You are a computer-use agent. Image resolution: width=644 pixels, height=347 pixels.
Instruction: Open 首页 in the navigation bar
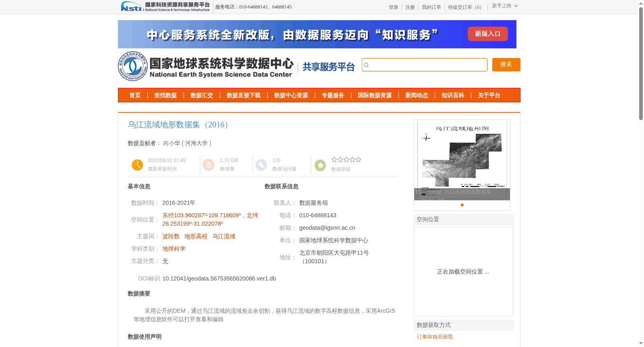(x=135, y=96)
